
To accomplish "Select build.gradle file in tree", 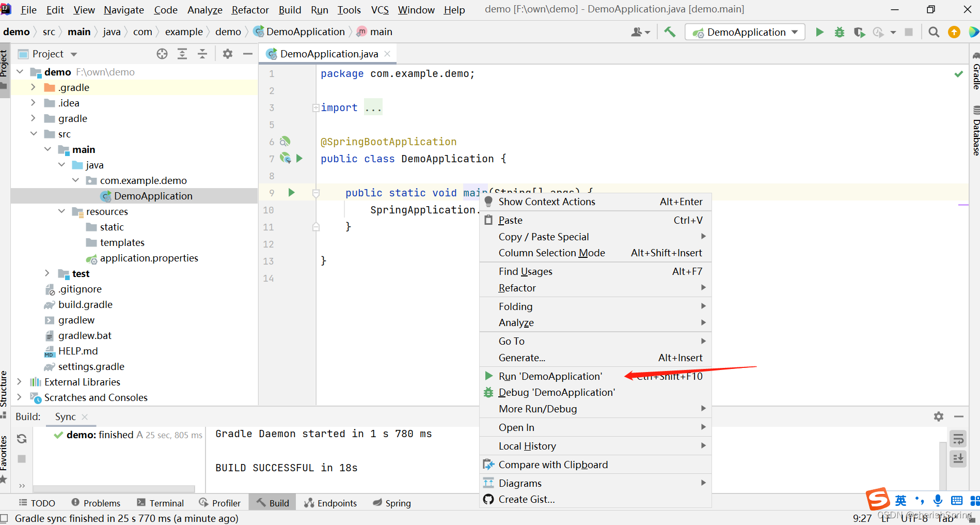I will pyautogui.click(x=85, y=304).
